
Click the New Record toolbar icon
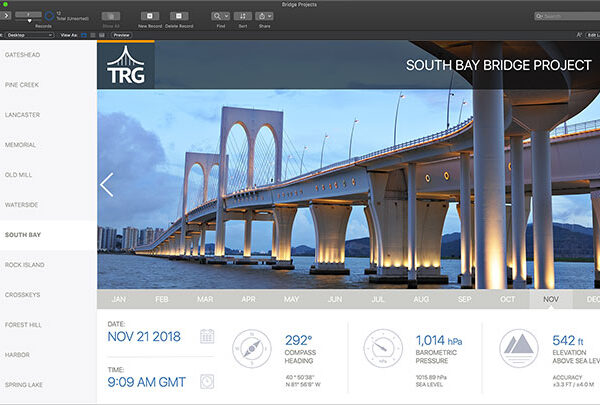(149, 16)
